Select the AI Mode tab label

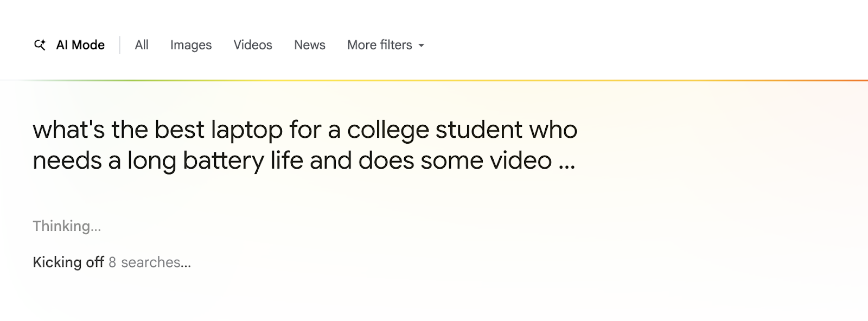[80, 45]
